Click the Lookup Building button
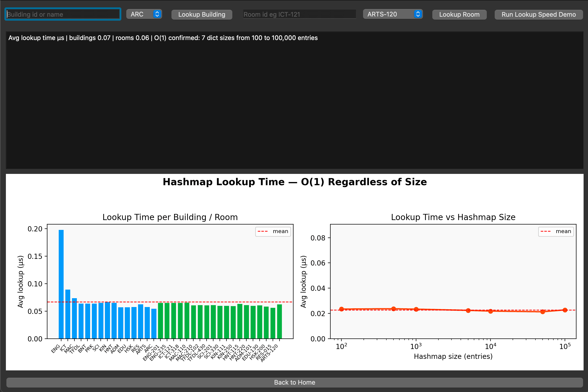The height and width of the screenshot is (392, 588). [x=202, y=14]
